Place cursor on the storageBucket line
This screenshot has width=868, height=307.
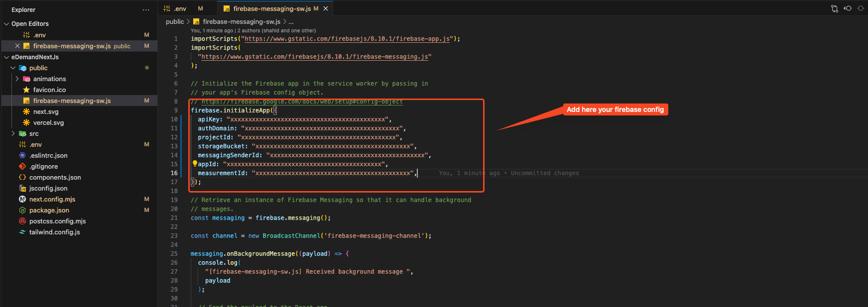[x=307, y=146]
